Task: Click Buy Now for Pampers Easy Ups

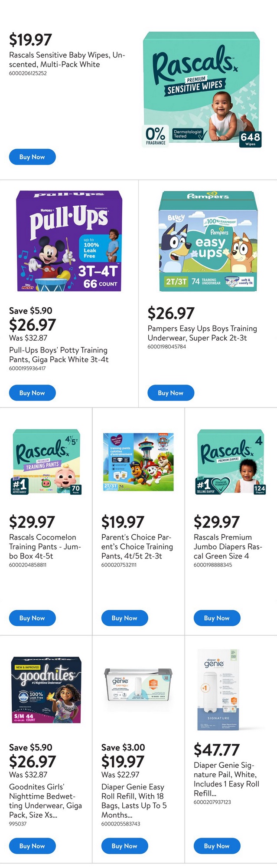Action: pos(170,393)
